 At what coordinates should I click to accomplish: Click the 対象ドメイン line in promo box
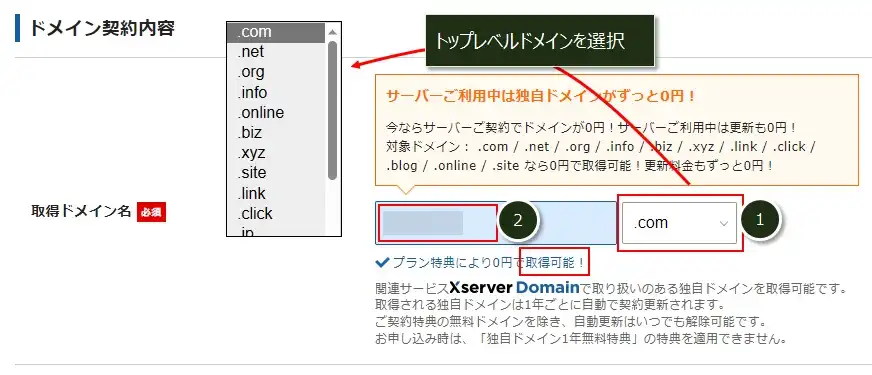(601, 147)
